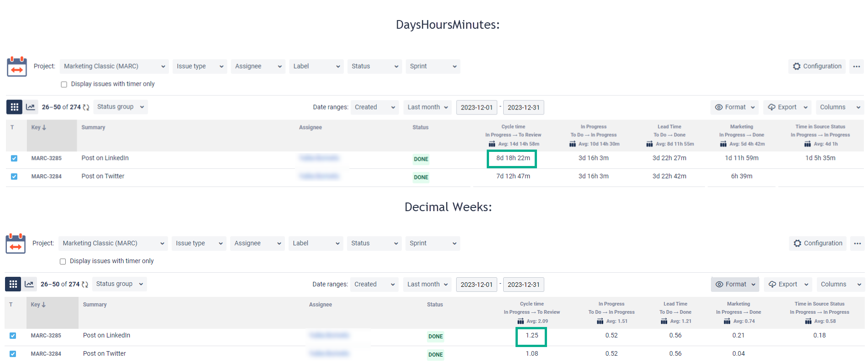This screenshot has height=363, width=868.
Task: Click calendar icon under Cycle time in top table
Action: tap(492, 144)
